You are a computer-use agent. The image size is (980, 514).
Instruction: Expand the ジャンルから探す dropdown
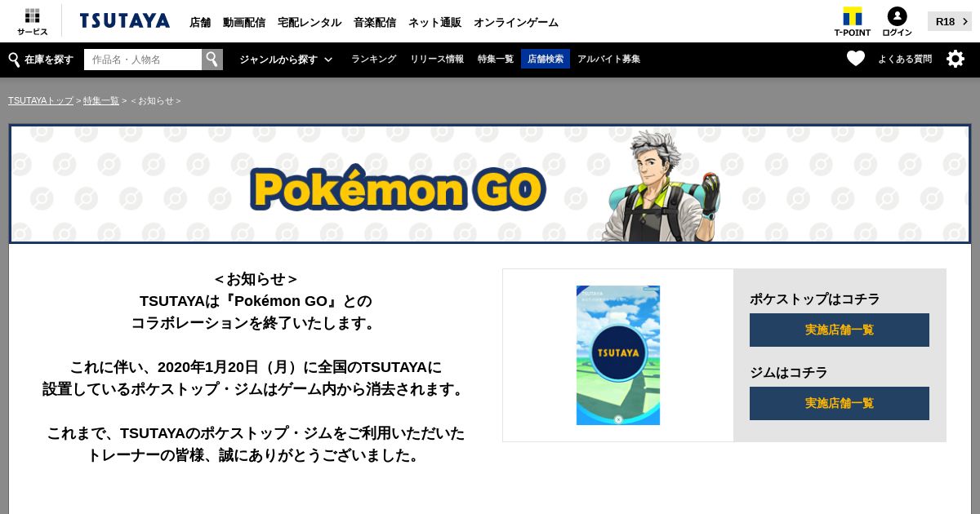[x=286, y=60]
